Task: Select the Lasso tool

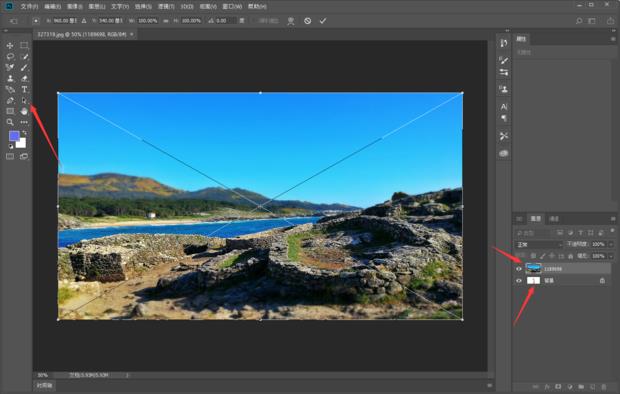Action: pyautogui.click(x=10, y=57)
